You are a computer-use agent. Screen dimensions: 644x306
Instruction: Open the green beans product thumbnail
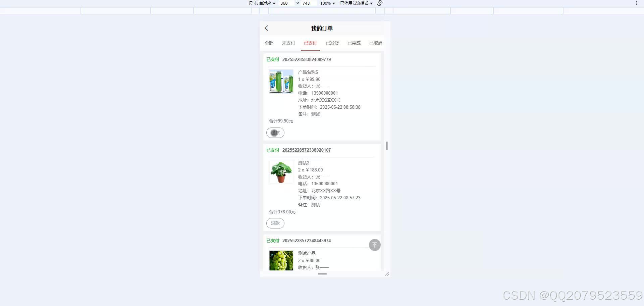pos(281,81)
